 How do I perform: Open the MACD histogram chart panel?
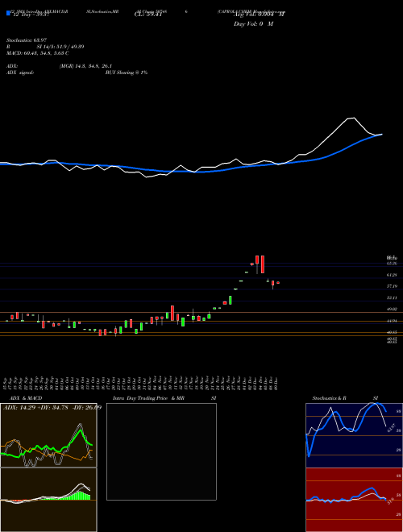click(x=48, y=500)
